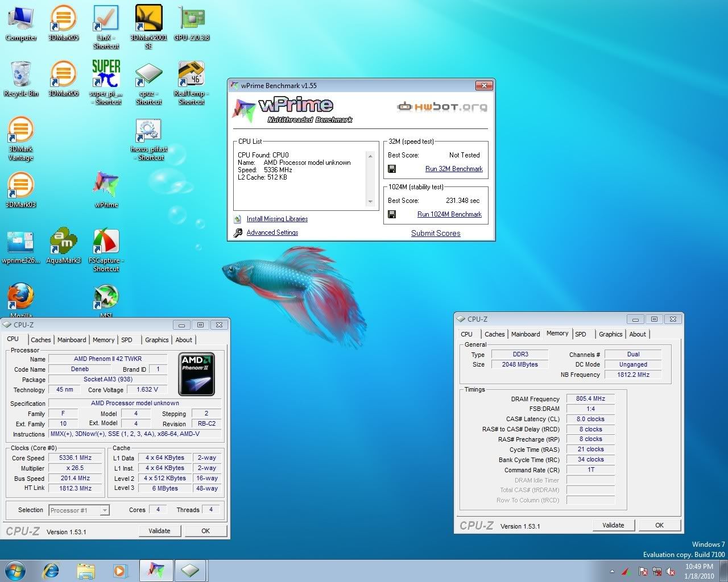Click Run 1024M Benchmark link

[x=449, y=214]
